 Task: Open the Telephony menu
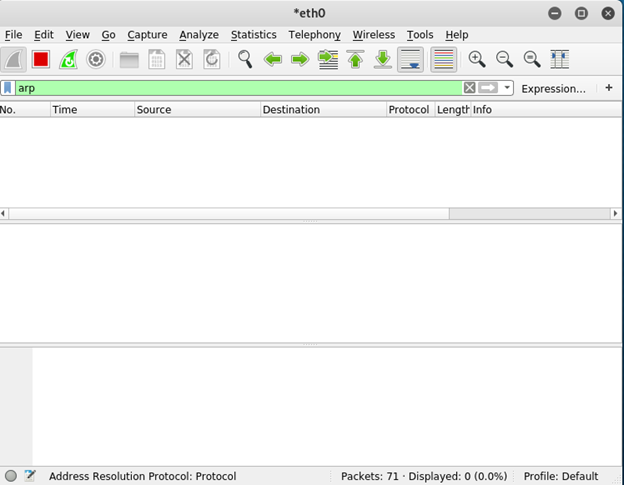tap(314, 35)
